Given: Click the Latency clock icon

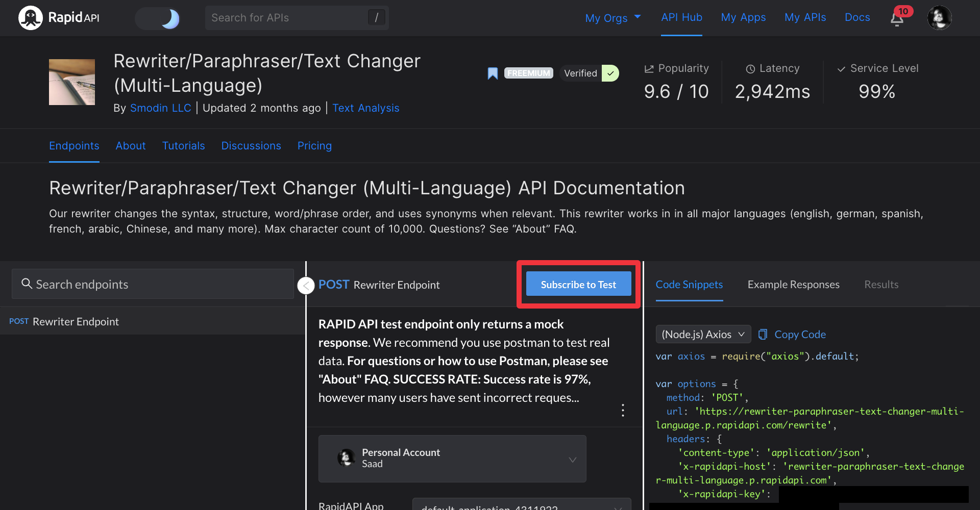Looking at the screenshot, I should [x=750, y=69].
